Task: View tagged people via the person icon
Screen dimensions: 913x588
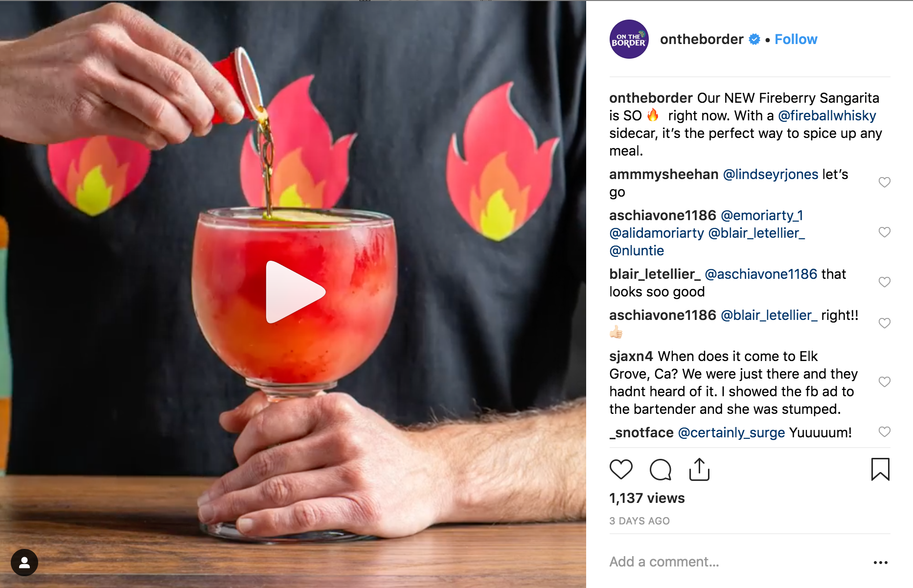Action: (24, 563)
